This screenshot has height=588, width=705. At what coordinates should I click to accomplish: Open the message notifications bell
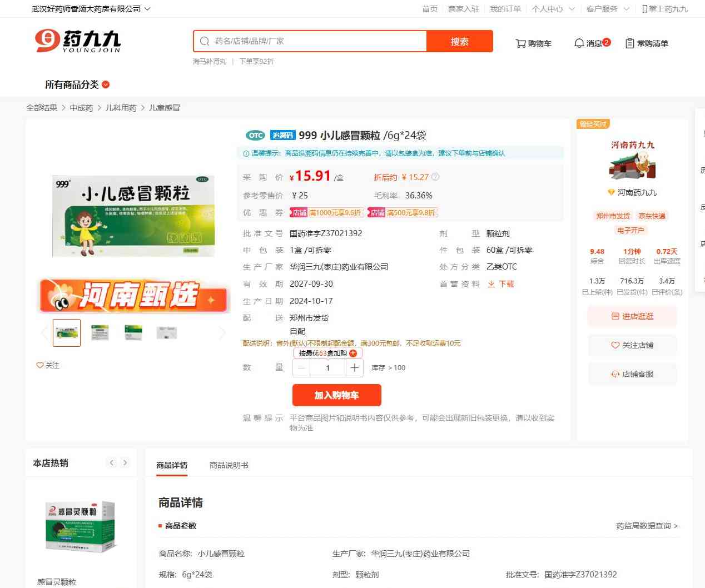coord(579,43)
